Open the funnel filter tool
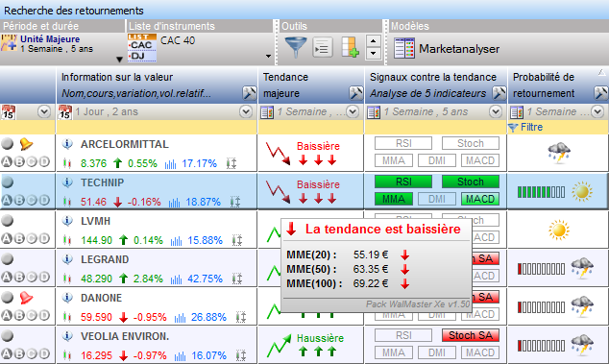 [296, 47]
